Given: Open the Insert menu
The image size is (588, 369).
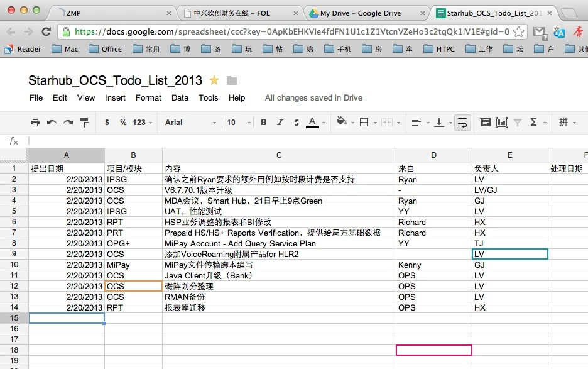Looking at the screenshot, I should point(115,97).
